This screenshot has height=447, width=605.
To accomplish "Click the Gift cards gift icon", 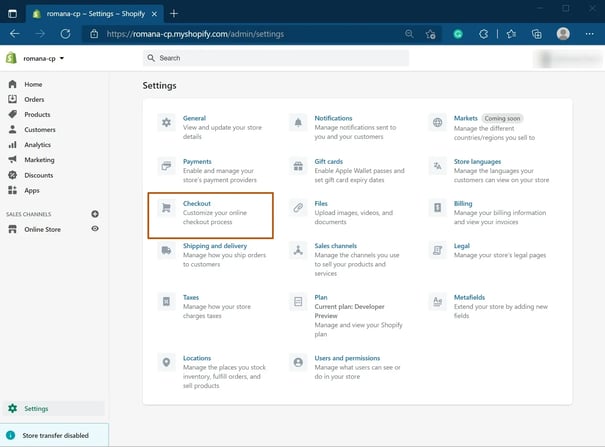I will pyautogui.click(x=298, y=166).
